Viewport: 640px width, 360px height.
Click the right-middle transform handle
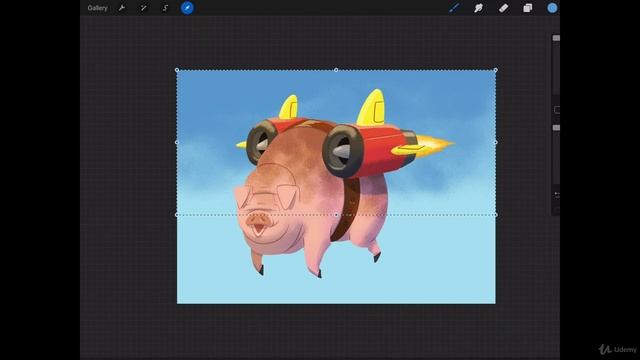tap(496, 142)
